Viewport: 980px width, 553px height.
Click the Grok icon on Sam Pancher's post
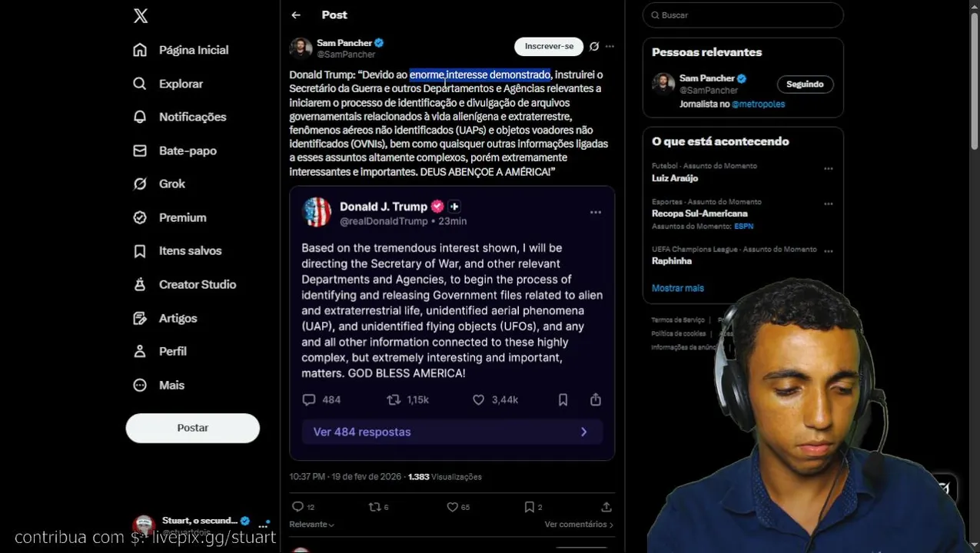tap(594, 46)
